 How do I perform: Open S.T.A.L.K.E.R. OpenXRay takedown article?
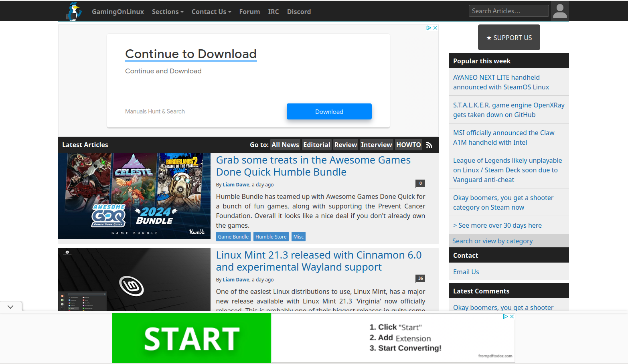click(508, 110)
